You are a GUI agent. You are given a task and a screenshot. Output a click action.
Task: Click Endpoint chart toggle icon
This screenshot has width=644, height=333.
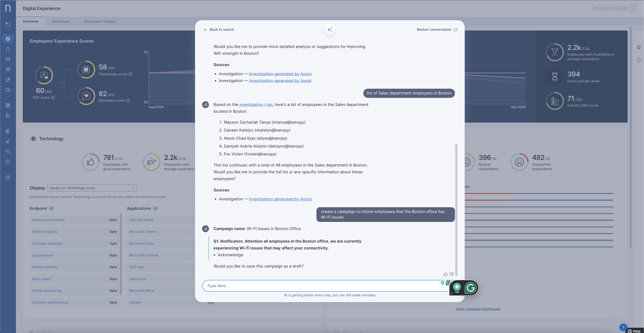pyautogui.click(x=52, y=208)
